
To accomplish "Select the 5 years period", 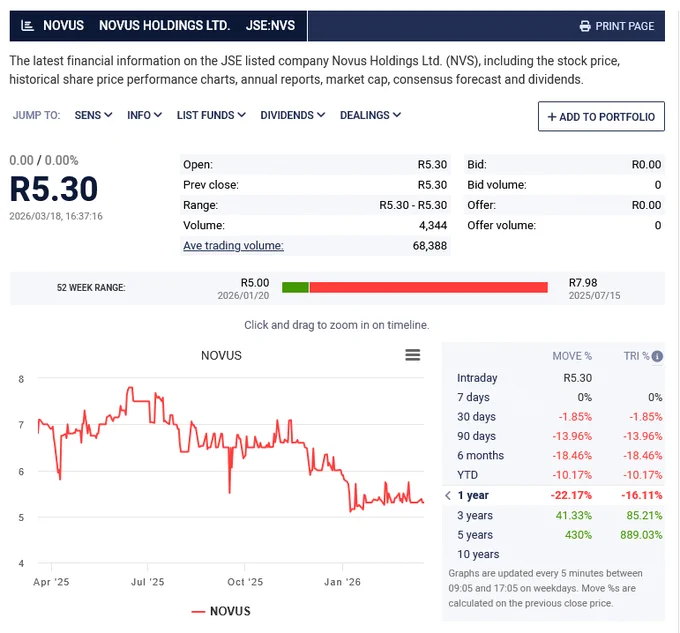I will click(x=553, y=535).
